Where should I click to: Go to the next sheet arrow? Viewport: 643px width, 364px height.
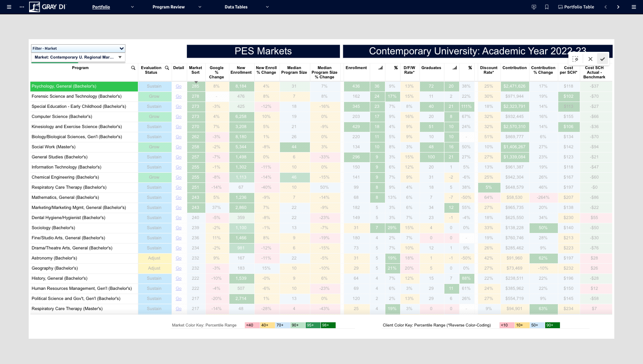[x=618, y=7]
